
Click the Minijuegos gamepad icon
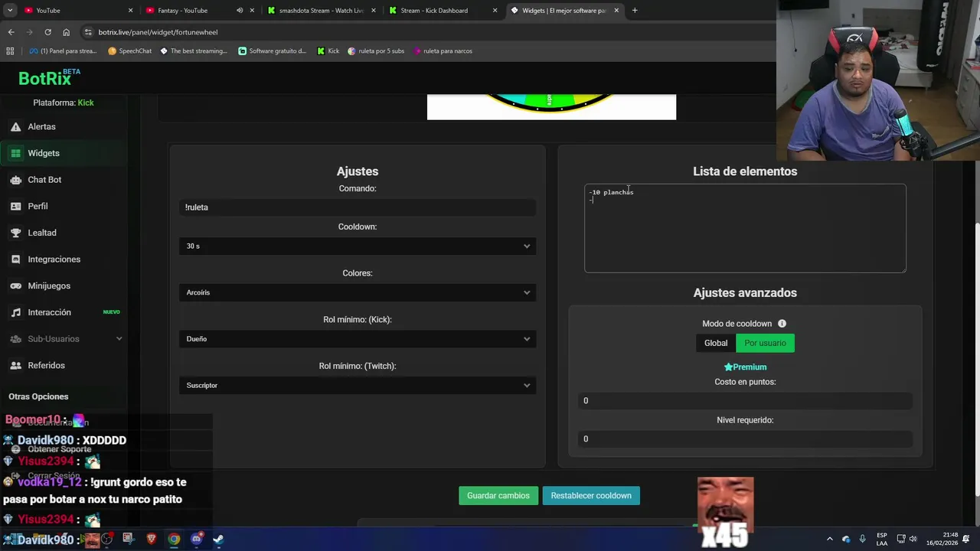point(15,285)
